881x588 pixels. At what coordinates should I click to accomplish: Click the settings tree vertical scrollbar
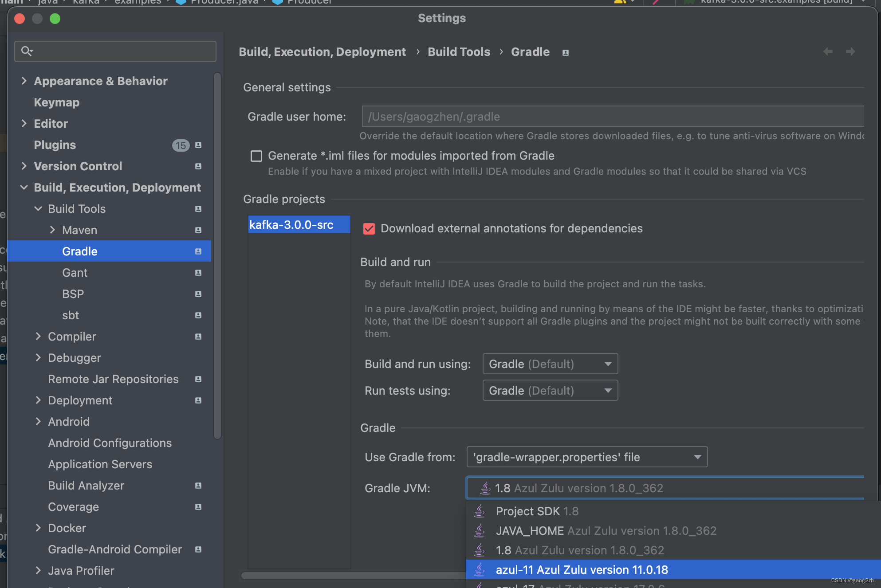click(x=217, y=256)
